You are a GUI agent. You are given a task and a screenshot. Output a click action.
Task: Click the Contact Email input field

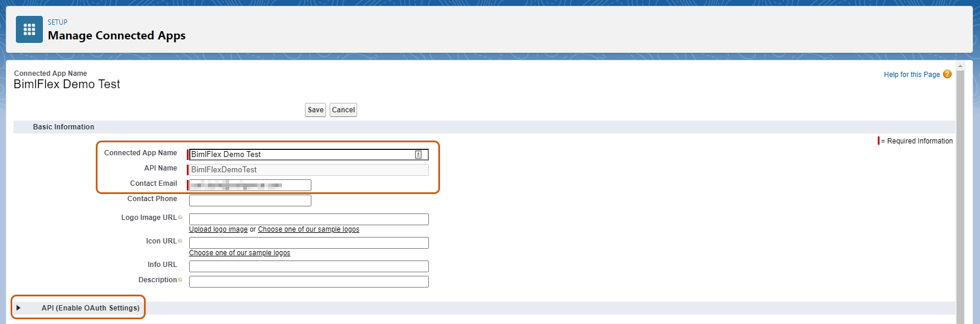tap(250, 185)
